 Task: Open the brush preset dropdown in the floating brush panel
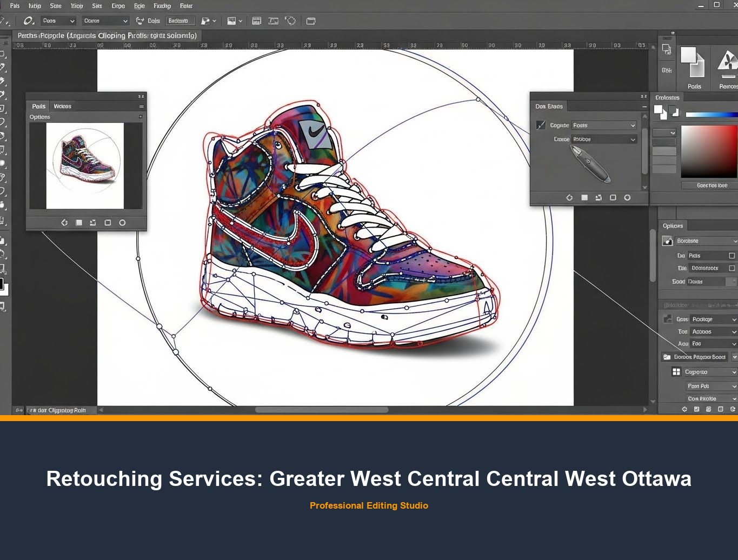click(x=604, y=125)
